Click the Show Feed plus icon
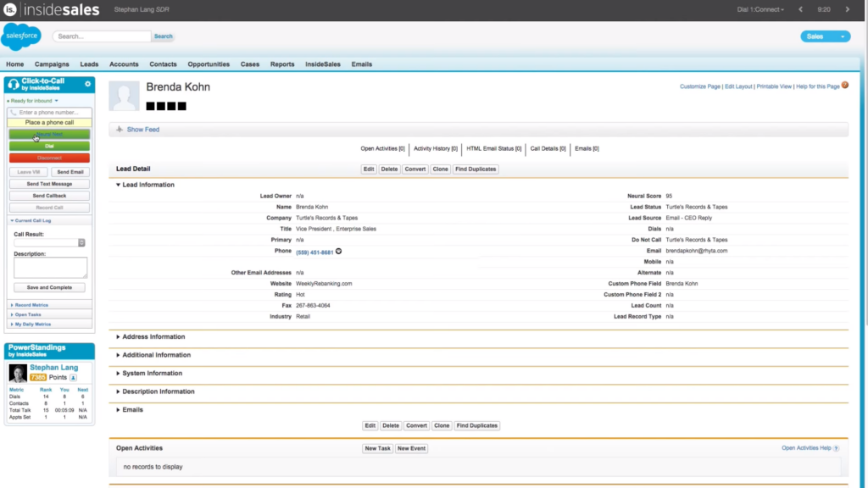Viewport: 868px width, 488px height. click(x=119, y=130)
